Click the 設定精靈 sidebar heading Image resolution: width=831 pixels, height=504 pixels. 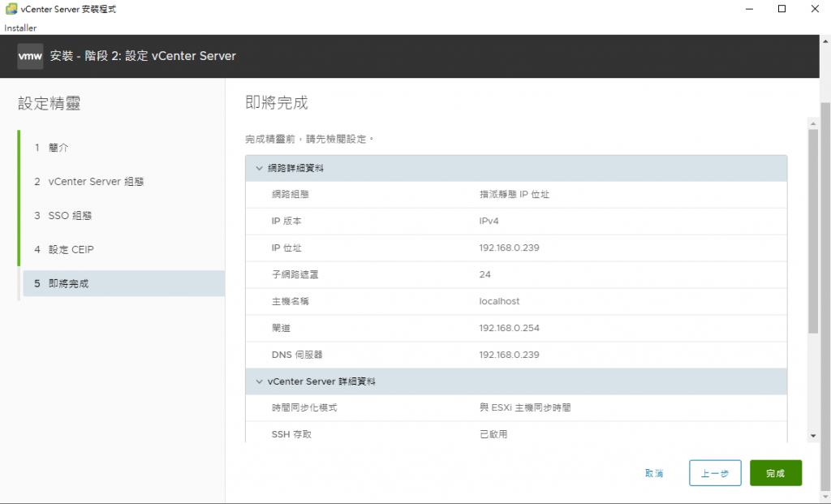pyautogui.click(x=49, y=103)
